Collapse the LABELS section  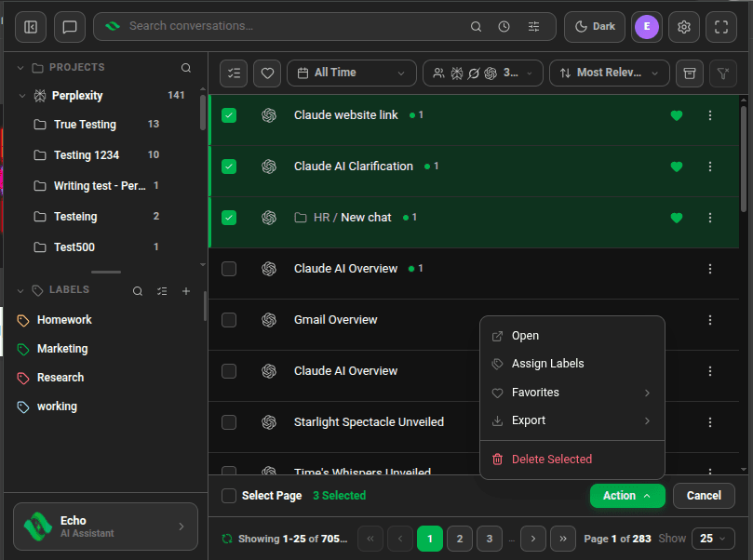(x=20, y=291)
